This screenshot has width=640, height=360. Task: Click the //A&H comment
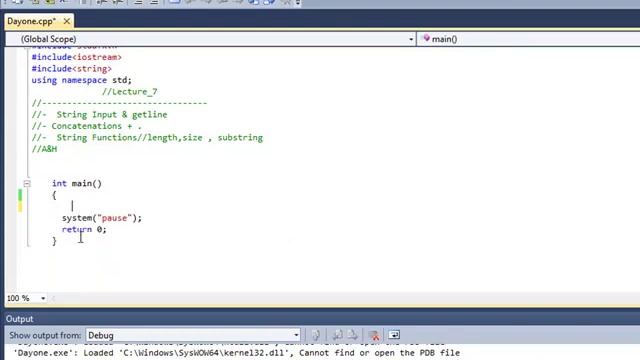click(x=44, y=149)
